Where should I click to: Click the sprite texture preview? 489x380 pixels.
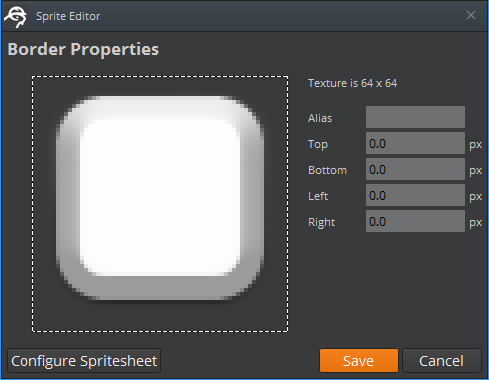(160, 204)
